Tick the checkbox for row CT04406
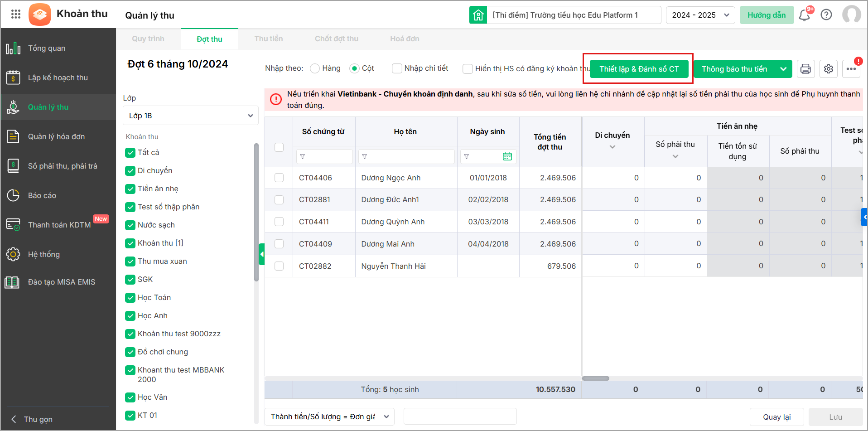The image size is (868, 431). pos(279,178)
